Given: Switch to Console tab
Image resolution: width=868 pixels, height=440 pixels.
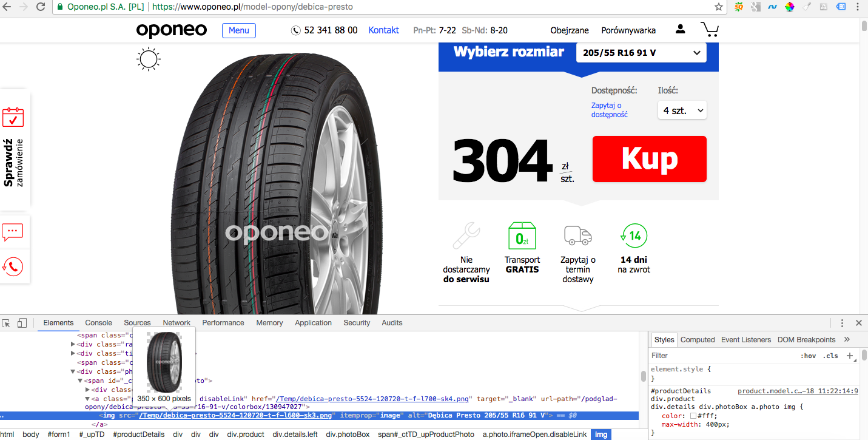Looking at the screenshot, I should pyautogui.click(x=98, y=323).
